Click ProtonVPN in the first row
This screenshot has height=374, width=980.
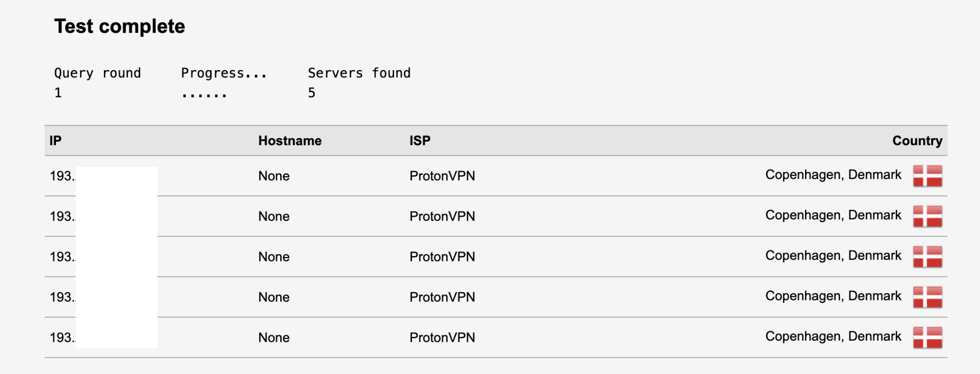[x=442, y=176]
